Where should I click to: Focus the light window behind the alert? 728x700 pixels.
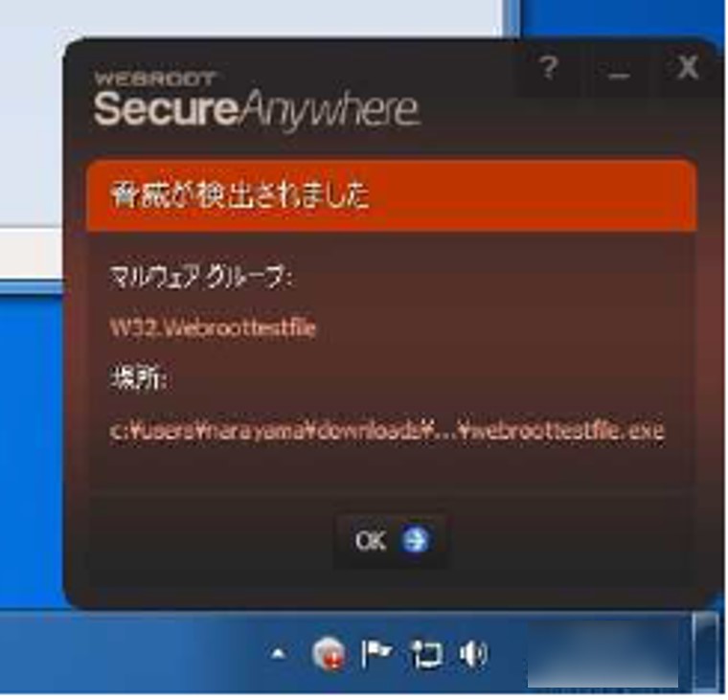tap(251, 18)
